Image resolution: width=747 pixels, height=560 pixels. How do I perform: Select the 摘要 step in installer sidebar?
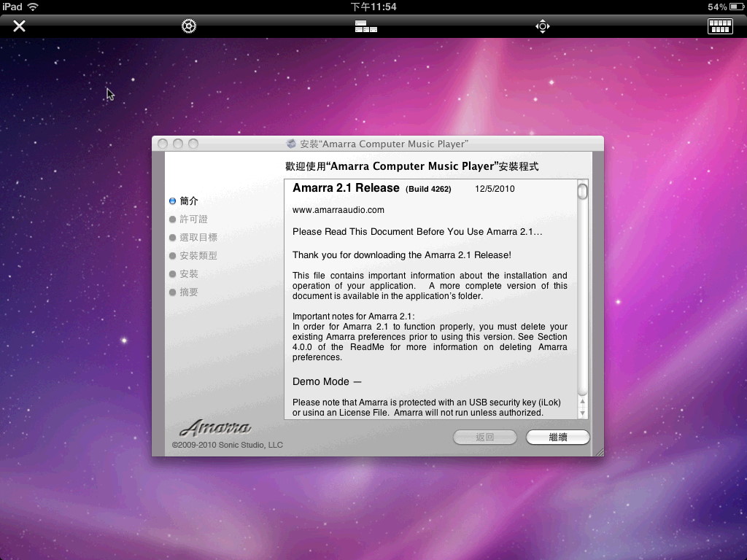tap(184, 292)
